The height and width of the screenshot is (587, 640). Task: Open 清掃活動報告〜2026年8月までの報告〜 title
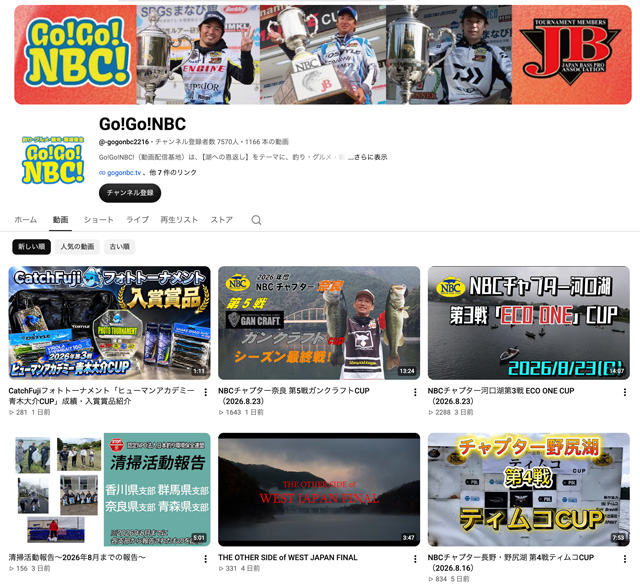(77, 557)
